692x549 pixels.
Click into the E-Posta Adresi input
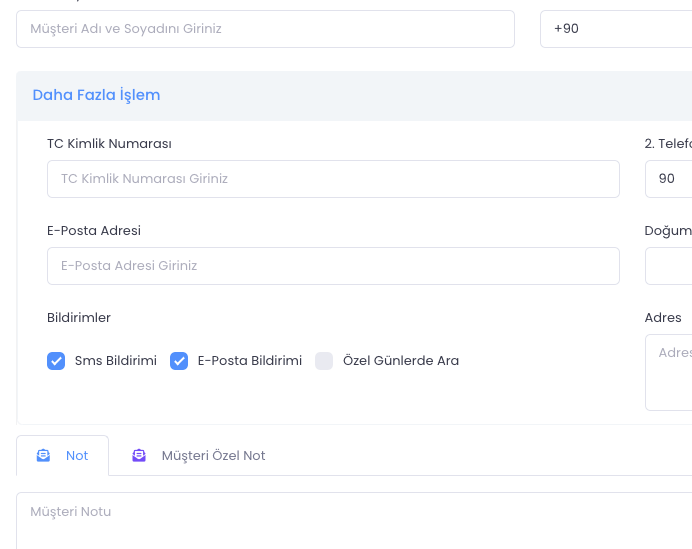333,266
